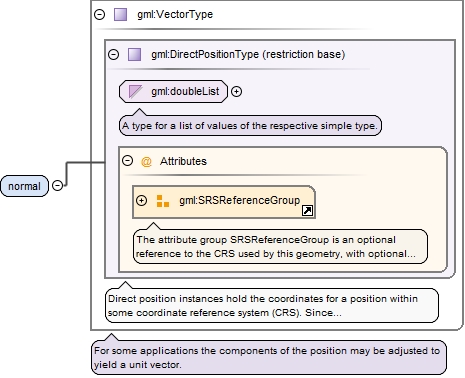This screenshot has height=378, width=465.
Task: Select the normal element
Action: click(x=24, y=186)
